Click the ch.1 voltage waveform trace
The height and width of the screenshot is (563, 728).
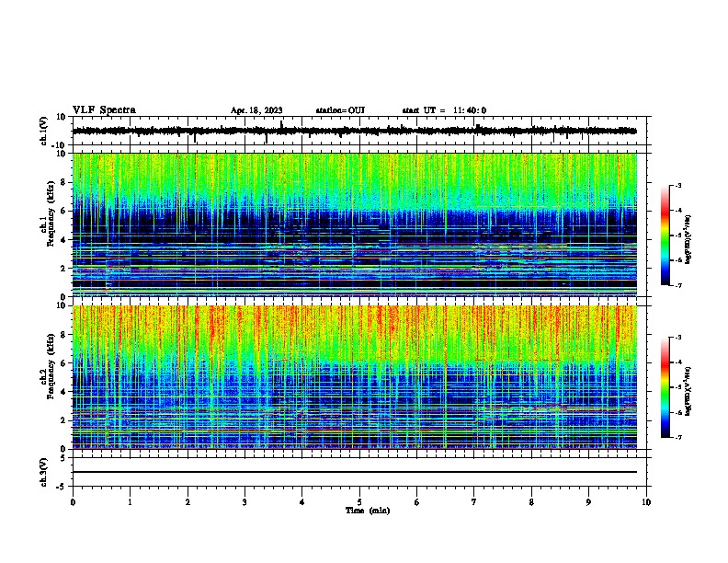tap(354, 131)
